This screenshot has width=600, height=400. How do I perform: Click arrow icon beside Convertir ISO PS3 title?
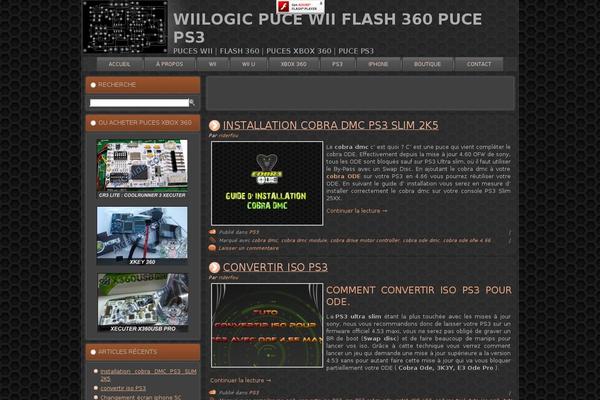point(214,267)
